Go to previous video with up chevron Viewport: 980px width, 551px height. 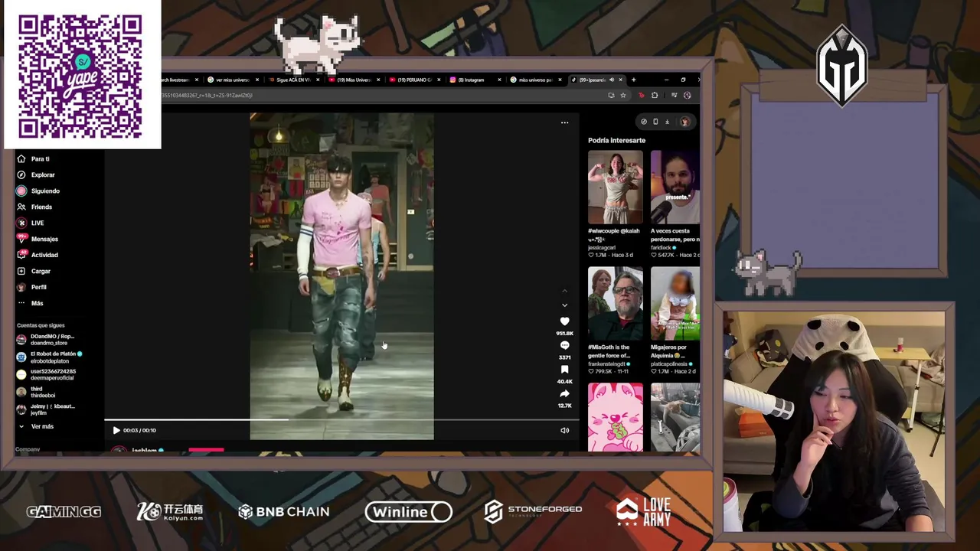(564, 291)
